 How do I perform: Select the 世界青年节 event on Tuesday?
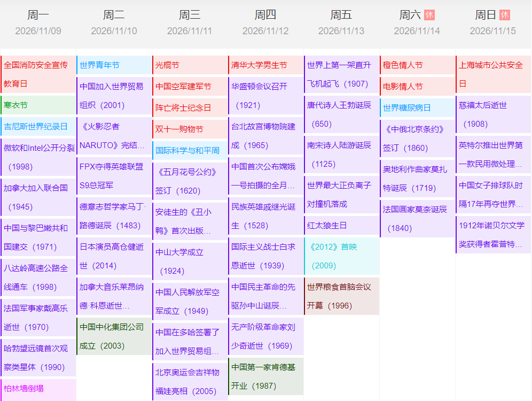click(114, 65)
